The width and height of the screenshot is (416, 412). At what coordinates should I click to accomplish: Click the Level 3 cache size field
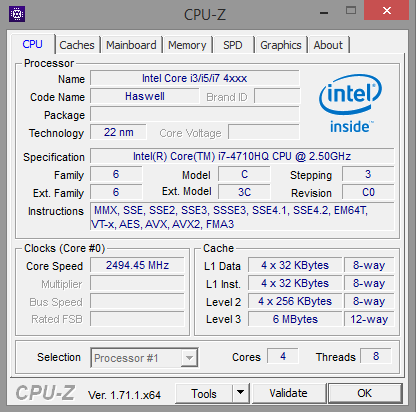295,319
